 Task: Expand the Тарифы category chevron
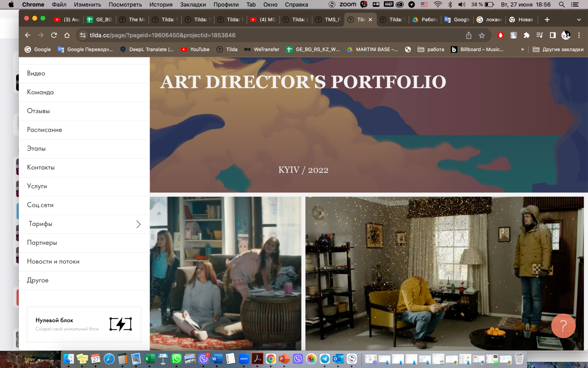138,224
